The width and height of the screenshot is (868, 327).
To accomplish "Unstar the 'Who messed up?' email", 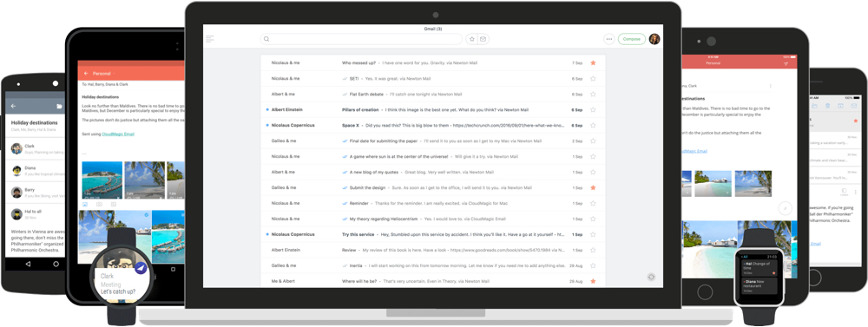I will 593,63.
